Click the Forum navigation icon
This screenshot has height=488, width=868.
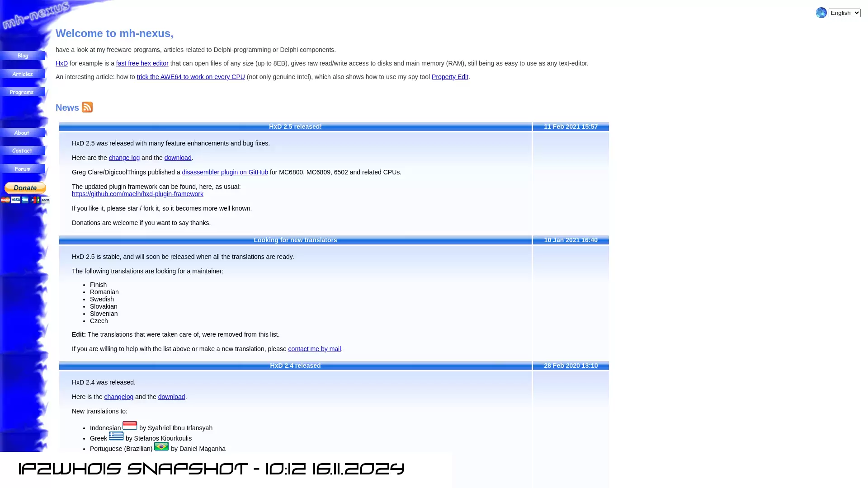click(23, 169)
